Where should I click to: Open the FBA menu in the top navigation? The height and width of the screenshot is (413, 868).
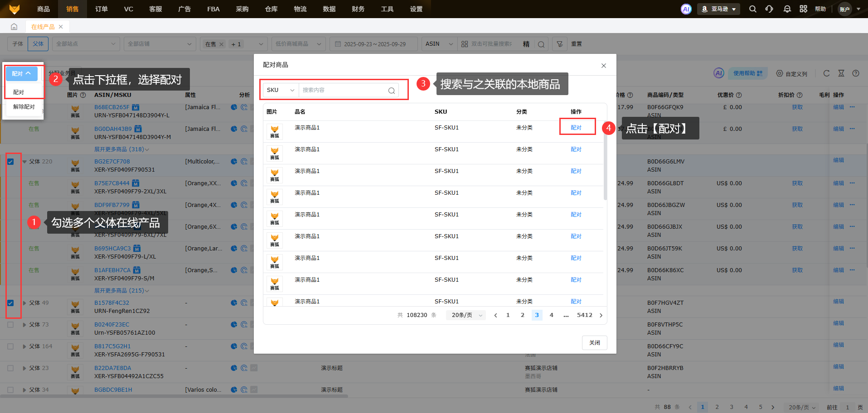(213, 9)
